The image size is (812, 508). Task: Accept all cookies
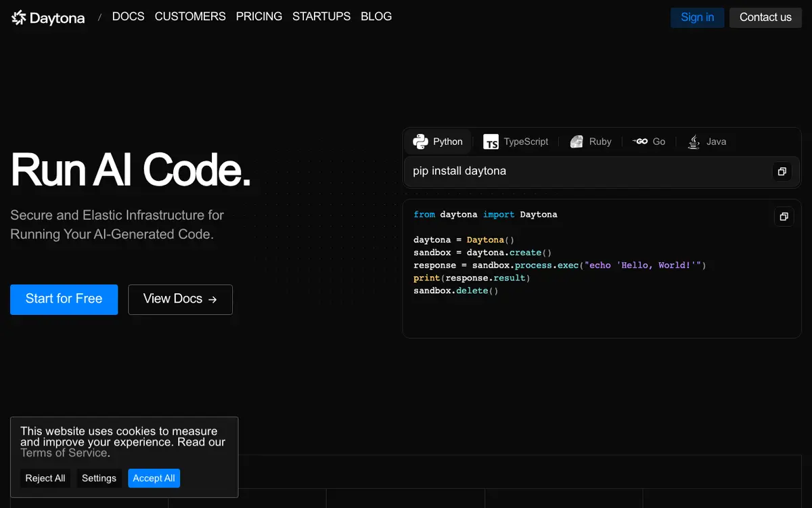pos(154,478)
